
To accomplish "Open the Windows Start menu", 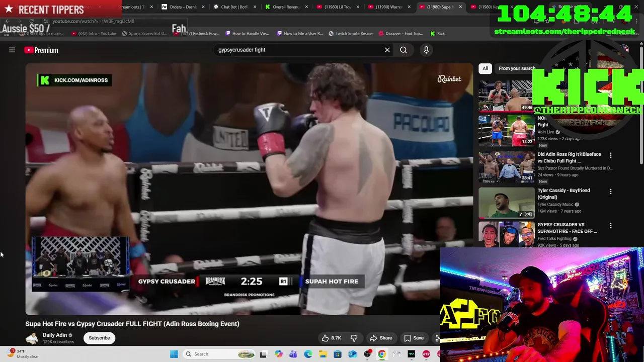I will 174,354.
